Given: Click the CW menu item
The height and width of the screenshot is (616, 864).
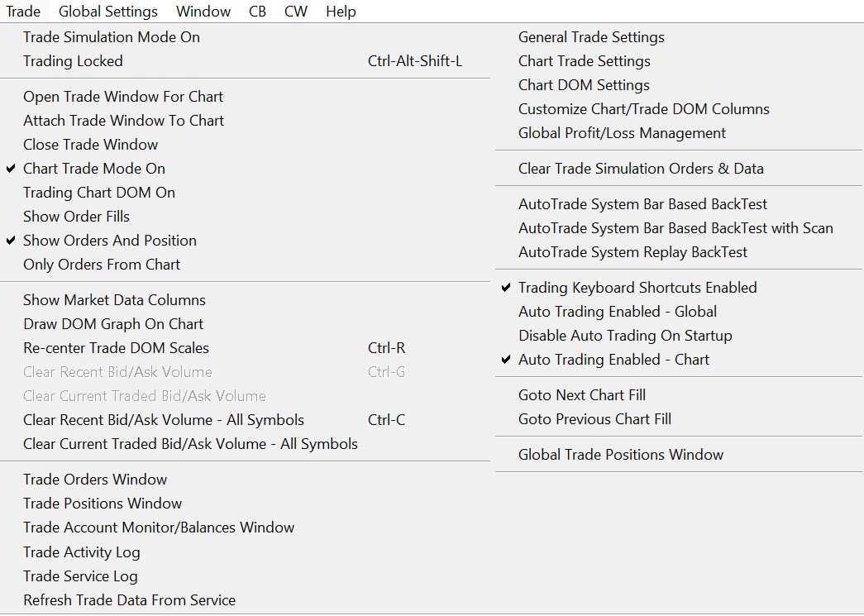Looking at the screenshot, I should tap(295, 12).
